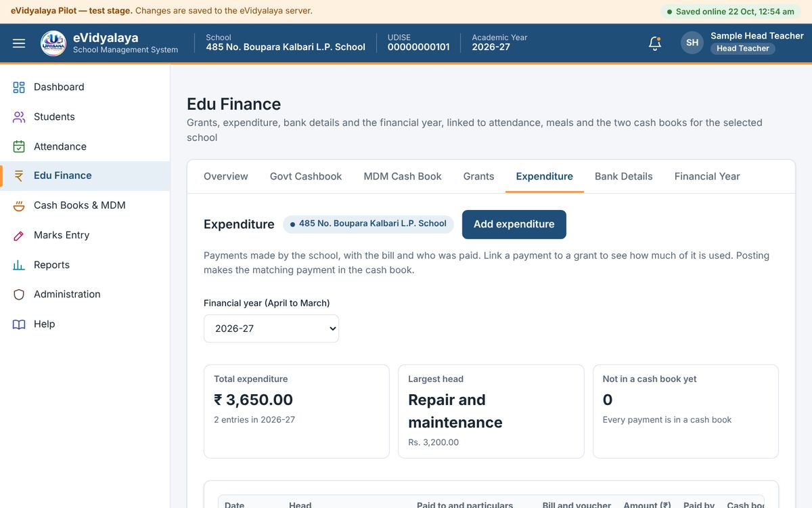Open the Bank Details tab
812x508 pixels.
tap(624, 176)
